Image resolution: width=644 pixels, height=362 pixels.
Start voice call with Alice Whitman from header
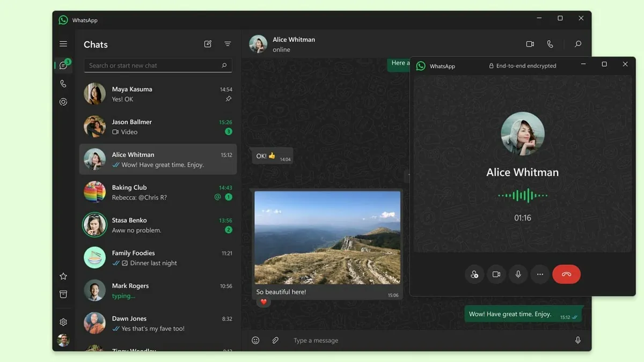pyautogui.click(x=550, y=44)
